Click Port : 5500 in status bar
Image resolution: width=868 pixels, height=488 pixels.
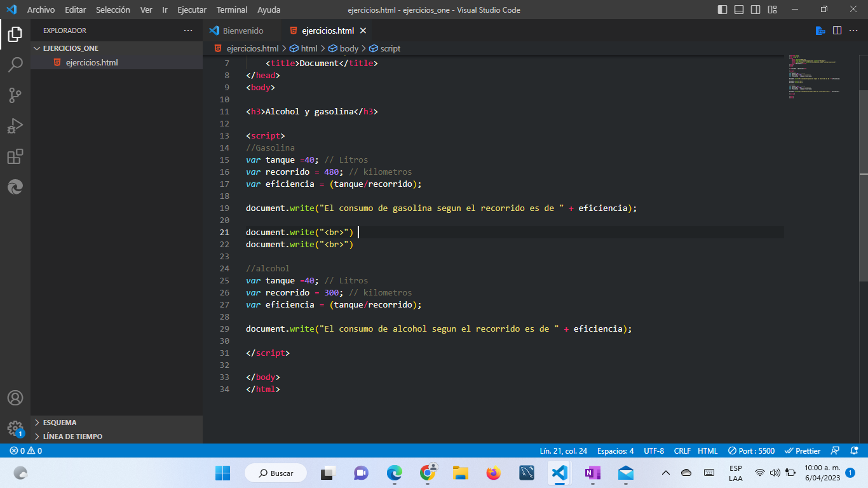point(751,451)
